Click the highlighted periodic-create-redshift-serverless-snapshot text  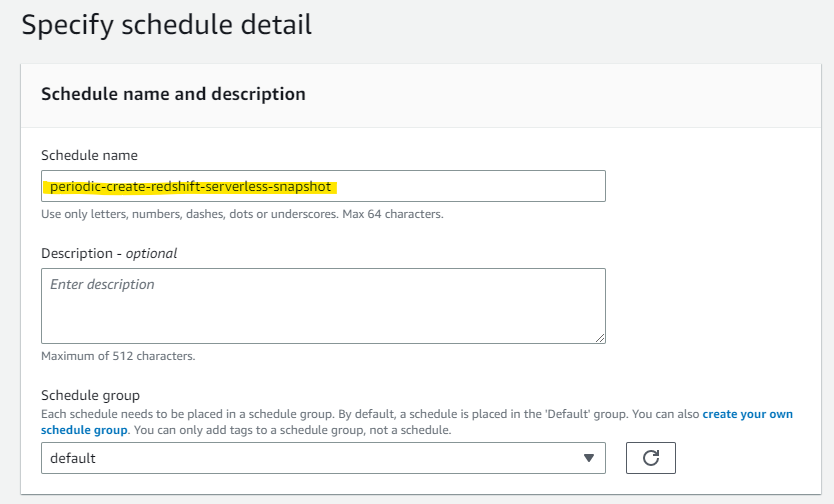pyautogui.click(x=190, y=186)
